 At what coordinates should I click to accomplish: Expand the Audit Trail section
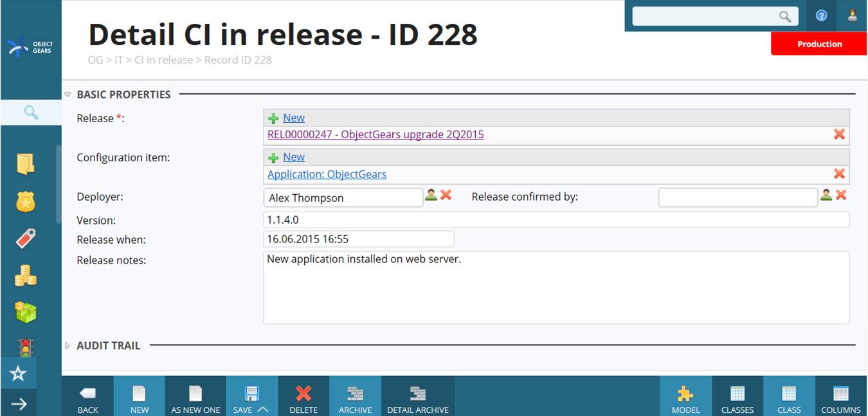[68, 346]
